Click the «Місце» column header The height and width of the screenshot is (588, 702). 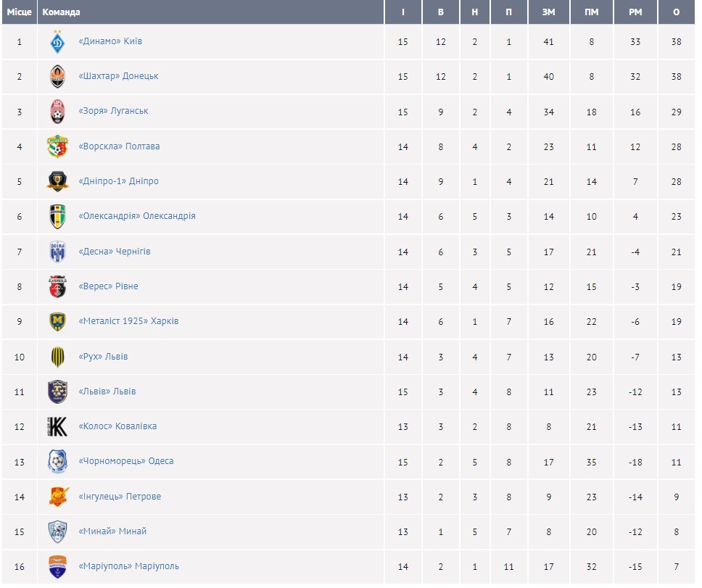pyautogui.click(x=20, y=12)
